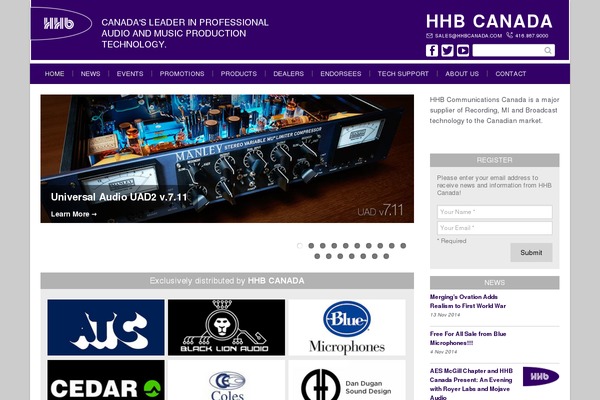Select the last slider dot in bottom row
This screenshot has width=600, height=400.
pos(386,256)
